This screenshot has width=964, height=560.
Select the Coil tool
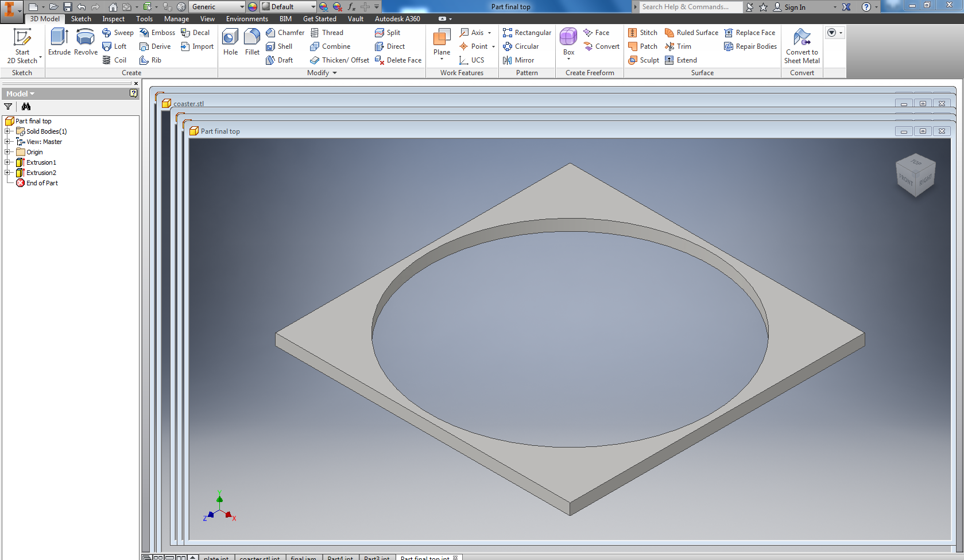tap(114, 60)
